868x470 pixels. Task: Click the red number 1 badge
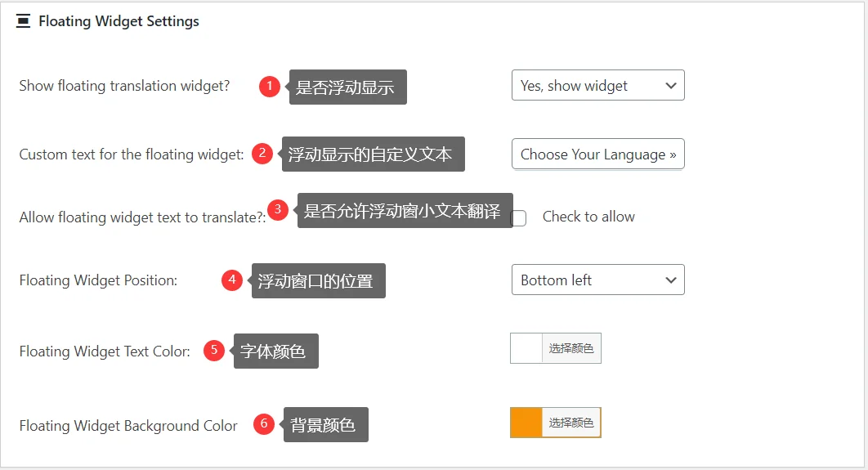[x=270, y=86]
